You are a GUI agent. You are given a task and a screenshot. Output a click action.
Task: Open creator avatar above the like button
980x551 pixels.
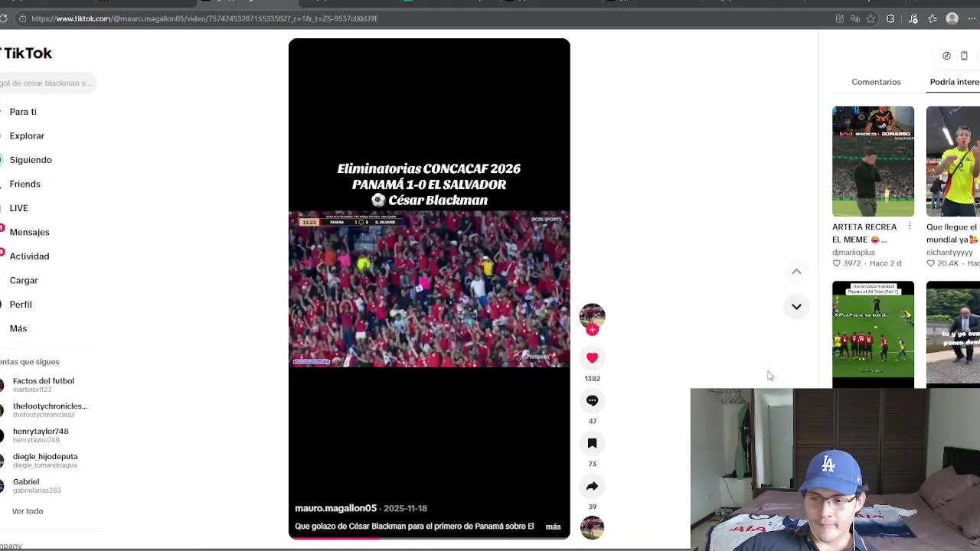592,315
